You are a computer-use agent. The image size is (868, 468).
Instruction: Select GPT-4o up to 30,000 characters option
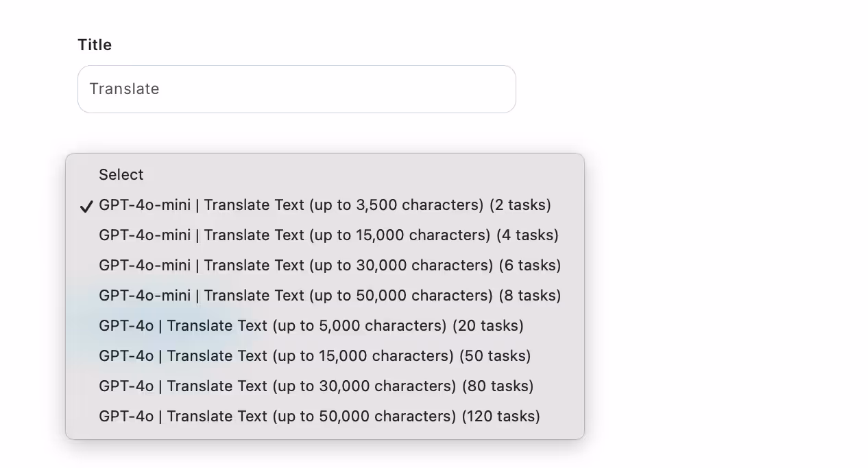[x=325, y=386]
